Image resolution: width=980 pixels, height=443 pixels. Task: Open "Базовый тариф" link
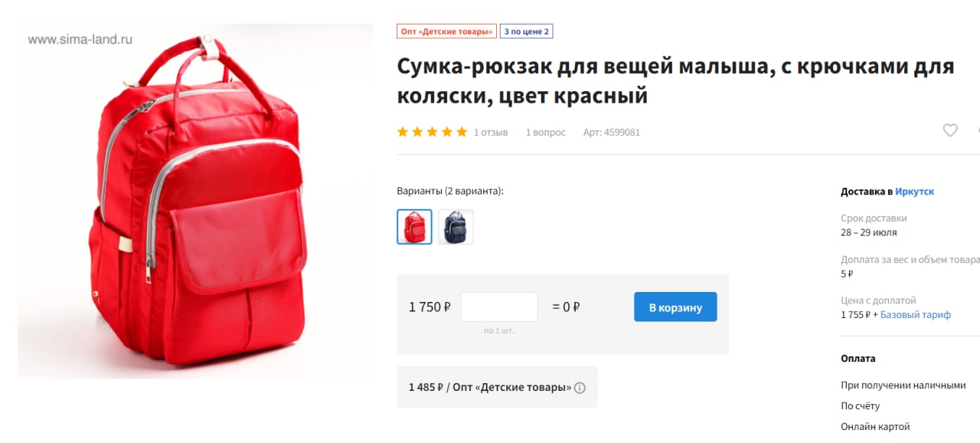[916, 315]
